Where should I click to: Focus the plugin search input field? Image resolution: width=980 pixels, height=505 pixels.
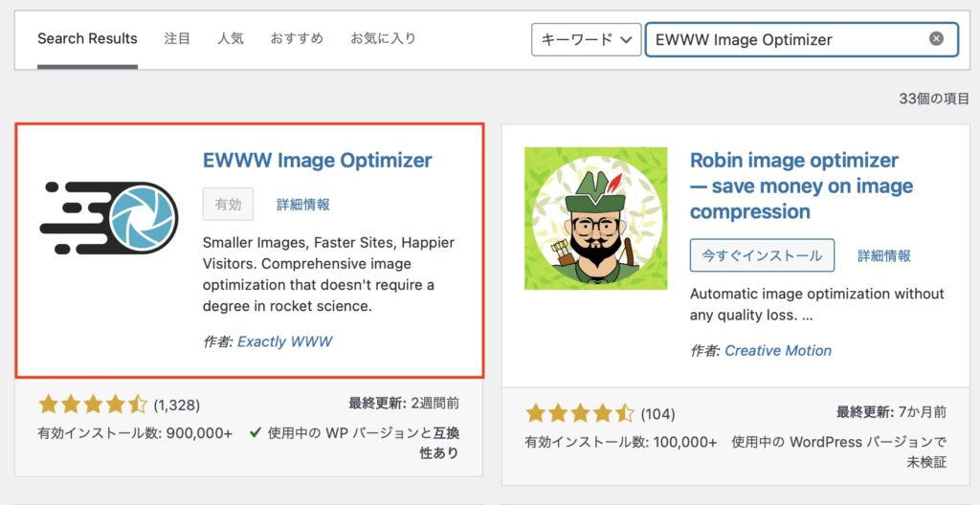[x=788, y=39]
